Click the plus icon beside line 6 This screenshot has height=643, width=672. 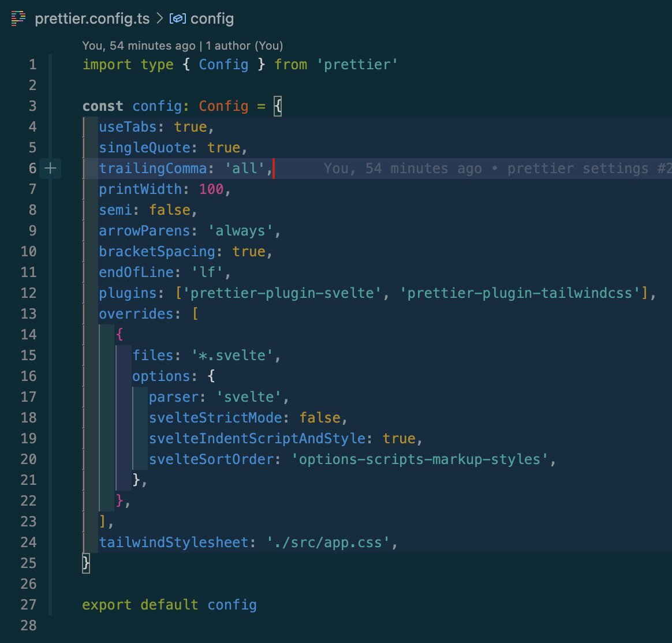click(x=51, y=169)
